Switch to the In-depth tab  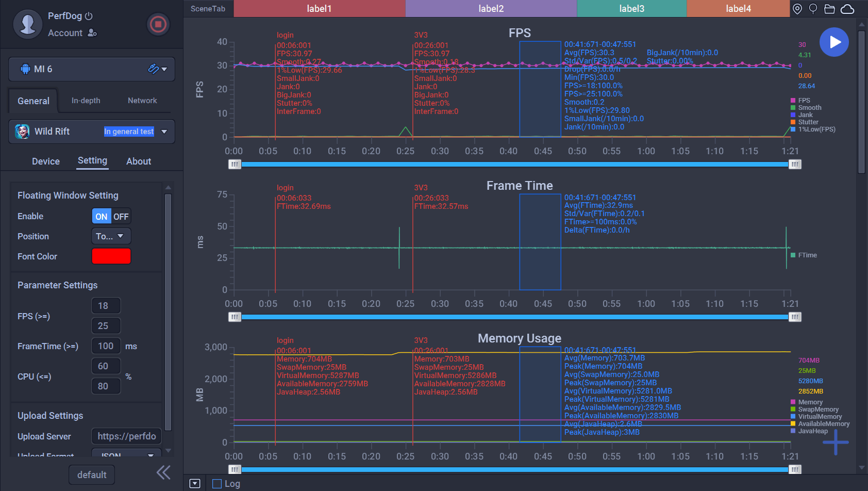click(x=86, y=101)
